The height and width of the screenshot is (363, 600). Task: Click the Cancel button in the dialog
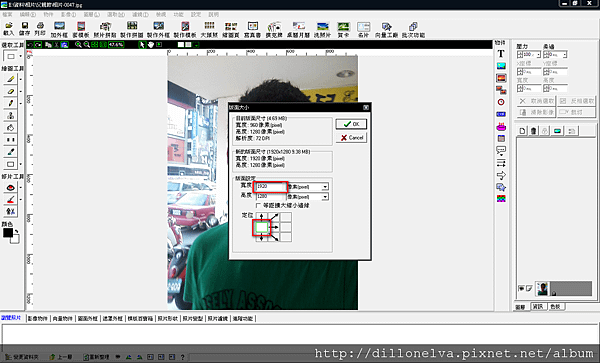[x=351, y=138]
